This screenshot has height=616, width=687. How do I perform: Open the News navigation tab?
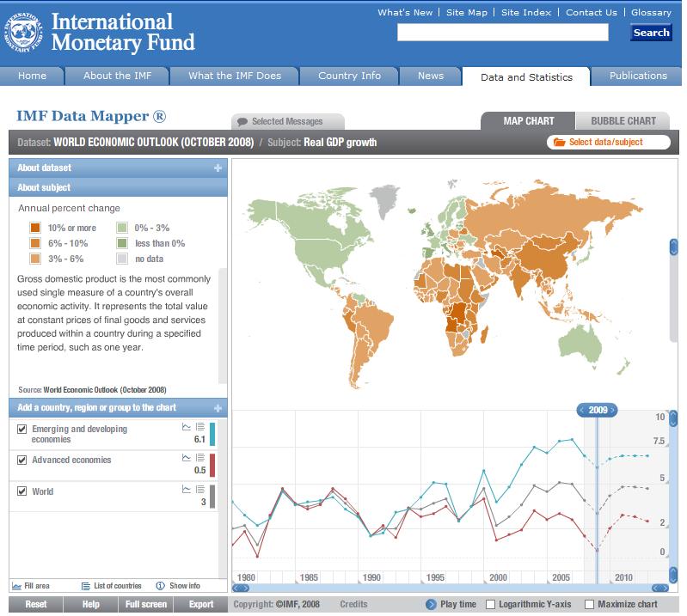pyautogui.click(x=430, y=76)
